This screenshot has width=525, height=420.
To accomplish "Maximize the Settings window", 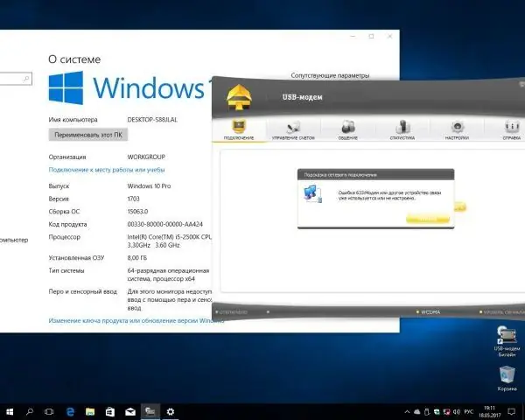I will [x=372, y=36].
